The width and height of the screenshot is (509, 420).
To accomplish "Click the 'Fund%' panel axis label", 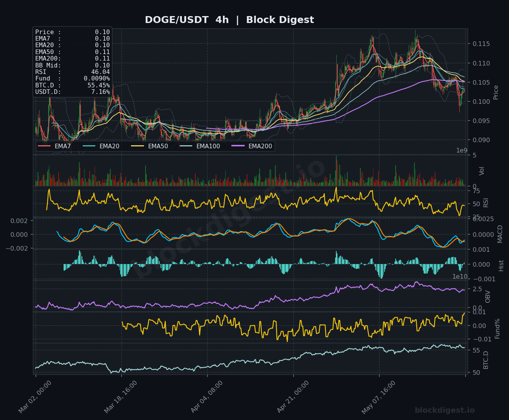I will 498,328.
